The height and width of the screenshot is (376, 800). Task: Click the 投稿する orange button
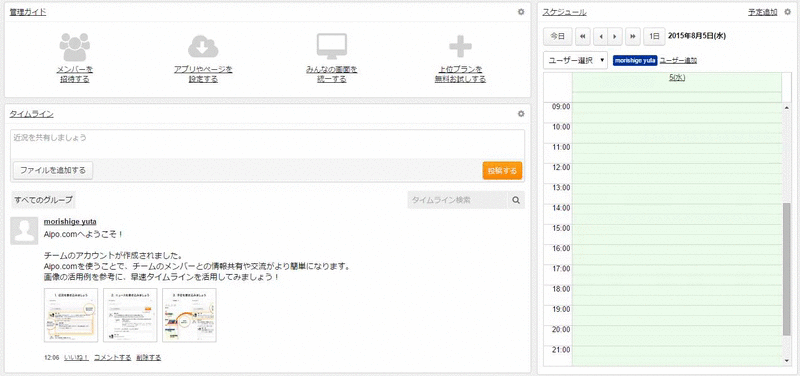tap(503, 170)
